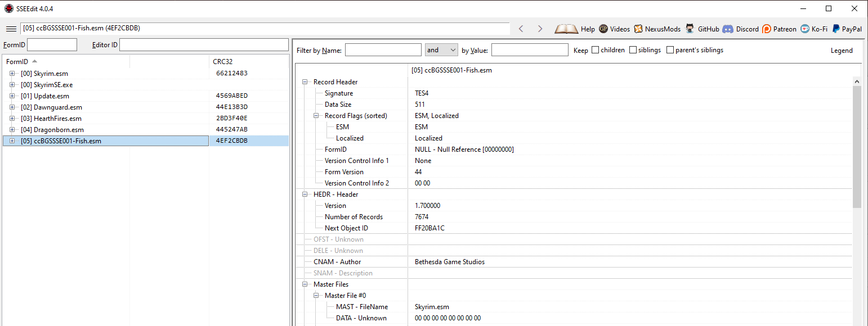Click MAST - FileName value Skyrim.esm
The height and width of the screenshot is (326, 868).
(x=432, y=307)
